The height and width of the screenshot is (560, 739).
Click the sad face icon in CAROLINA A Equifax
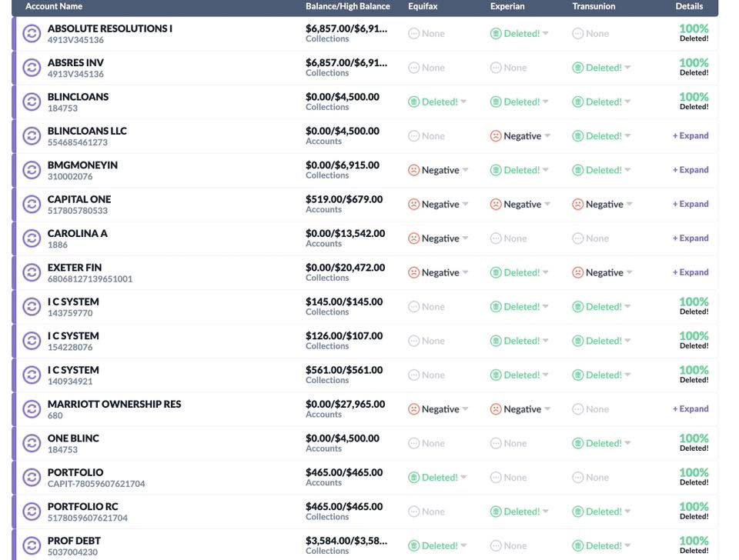pos(414,238)
